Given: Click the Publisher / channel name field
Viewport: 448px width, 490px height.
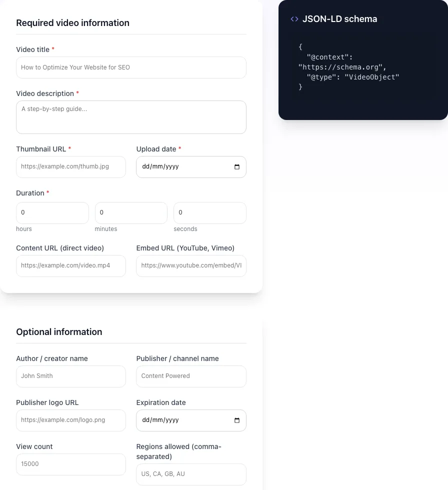Looking at the screenshot, I should point(191,376).
